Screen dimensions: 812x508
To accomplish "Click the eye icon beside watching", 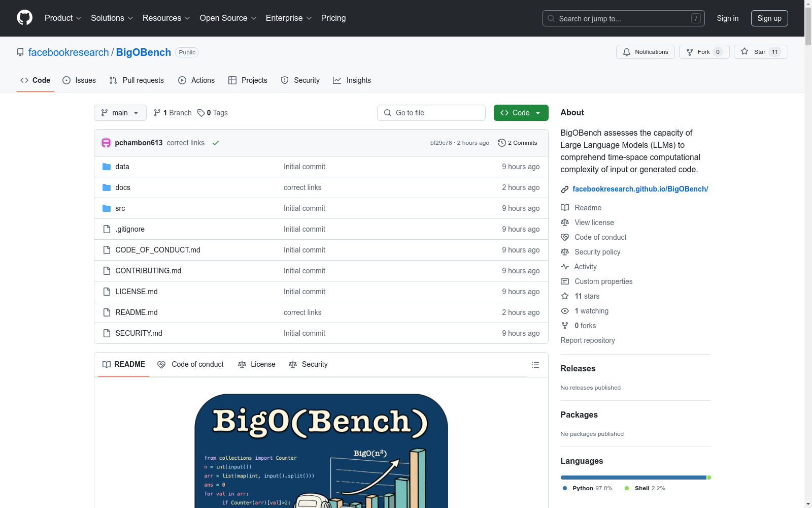I will (565, 311).
